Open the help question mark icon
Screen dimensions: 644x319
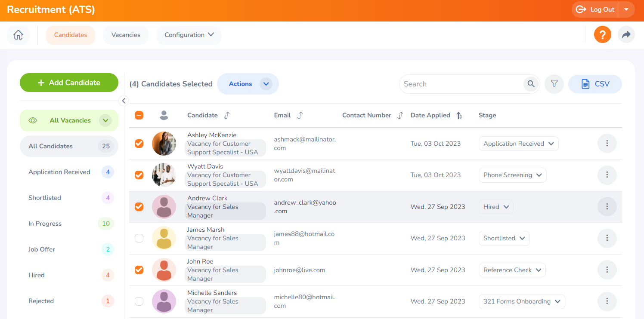pos(603,35)
